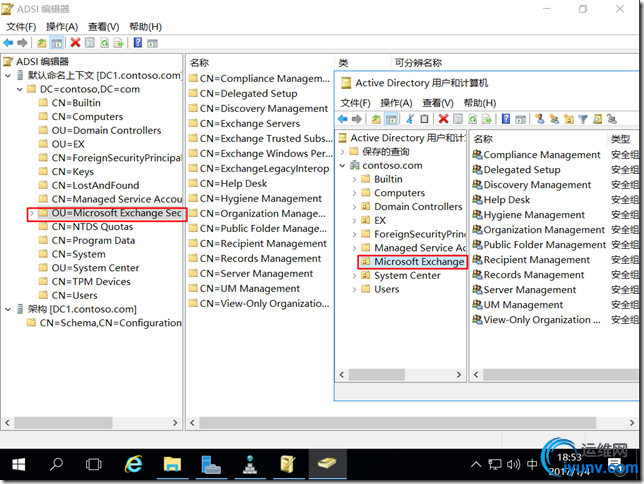
Task: Click create new user icon in AD toolbar
Action: (x=537, y=119)
